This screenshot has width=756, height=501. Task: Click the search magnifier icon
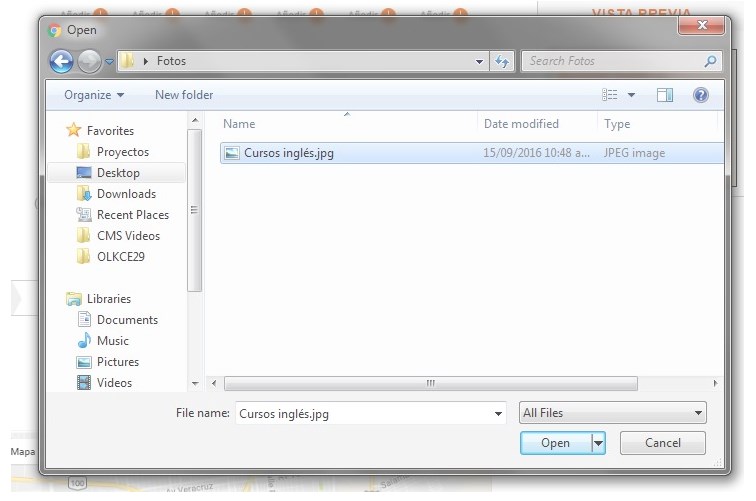[x=711, y=61]
